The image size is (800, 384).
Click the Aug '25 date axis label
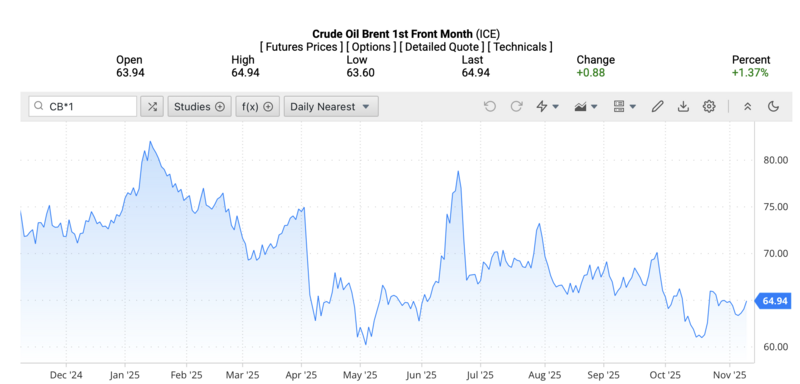click(544, 375)
